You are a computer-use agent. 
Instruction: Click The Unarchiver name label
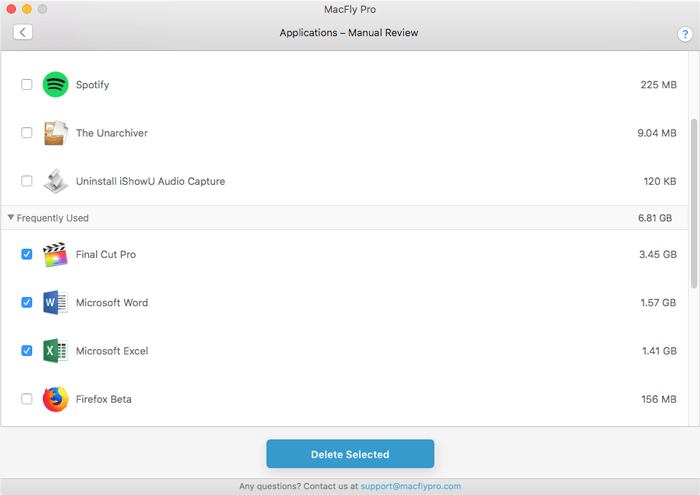tap(112, 133)
